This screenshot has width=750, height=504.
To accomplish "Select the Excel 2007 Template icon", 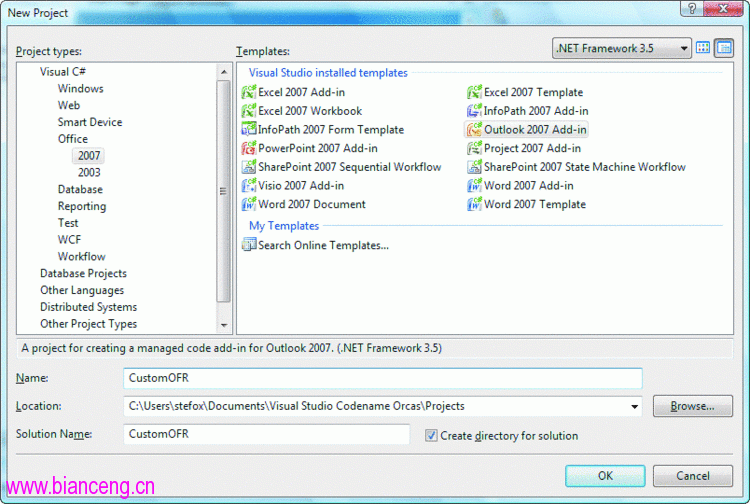I will tap(474, 92).
